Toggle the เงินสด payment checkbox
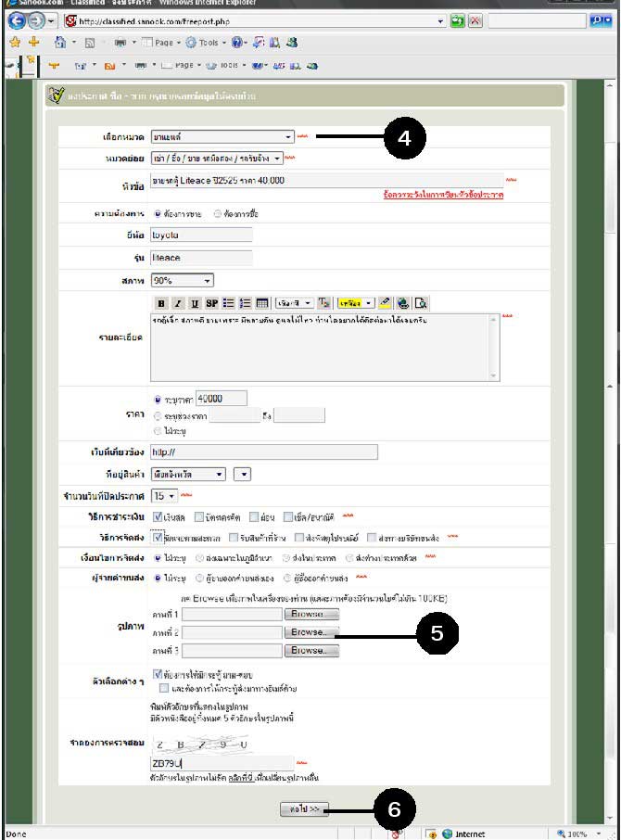This screenshot has height=840, width=621. (x=158, y=517)
